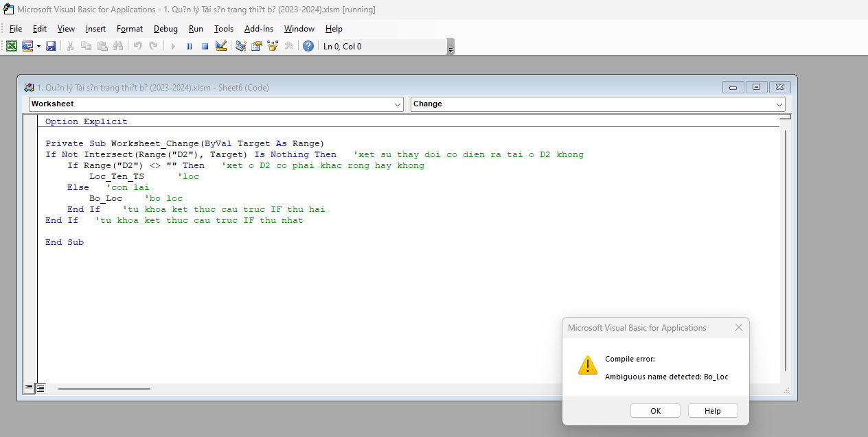Click the VBA application icon in title bar

click(x=8, y=10)
